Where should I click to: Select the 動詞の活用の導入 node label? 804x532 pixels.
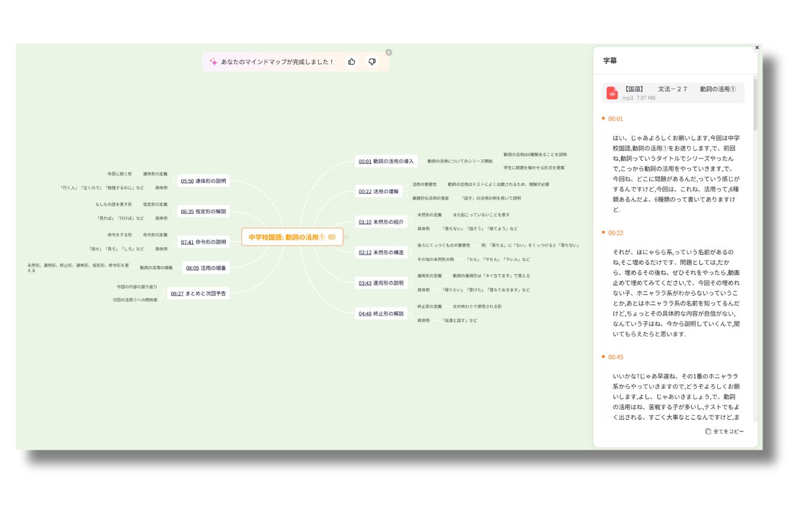(x=393, y=161)
